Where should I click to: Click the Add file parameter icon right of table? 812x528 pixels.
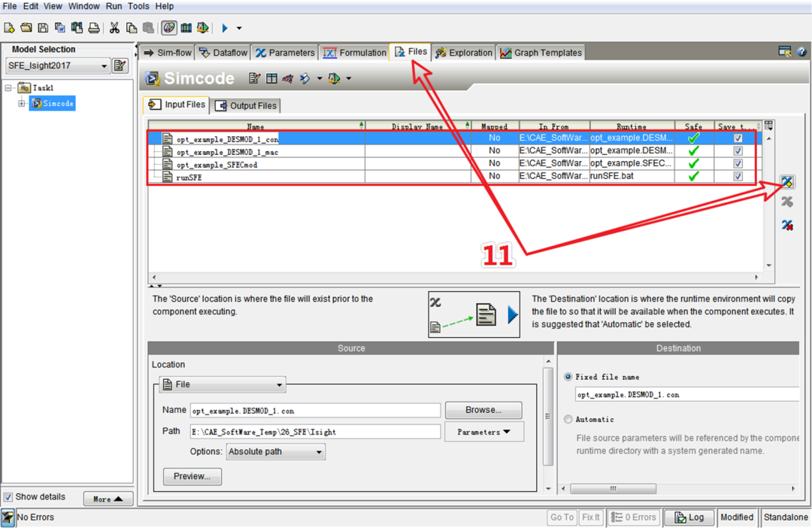click(x=787, y=182)
